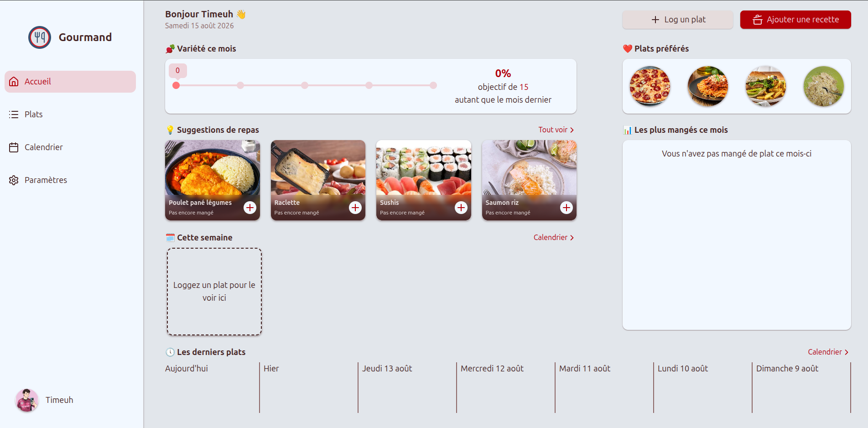The height and width of the screenshot is (428, 868).
Task: Click the Loggez un plat placeholder box
Action: point(214,292)
